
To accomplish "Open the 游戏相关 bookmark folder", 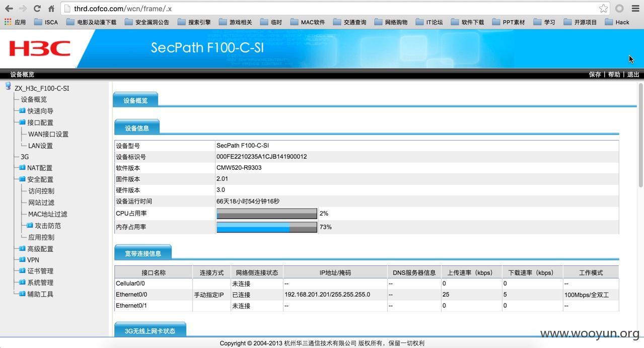I will (x=235, y=22).
